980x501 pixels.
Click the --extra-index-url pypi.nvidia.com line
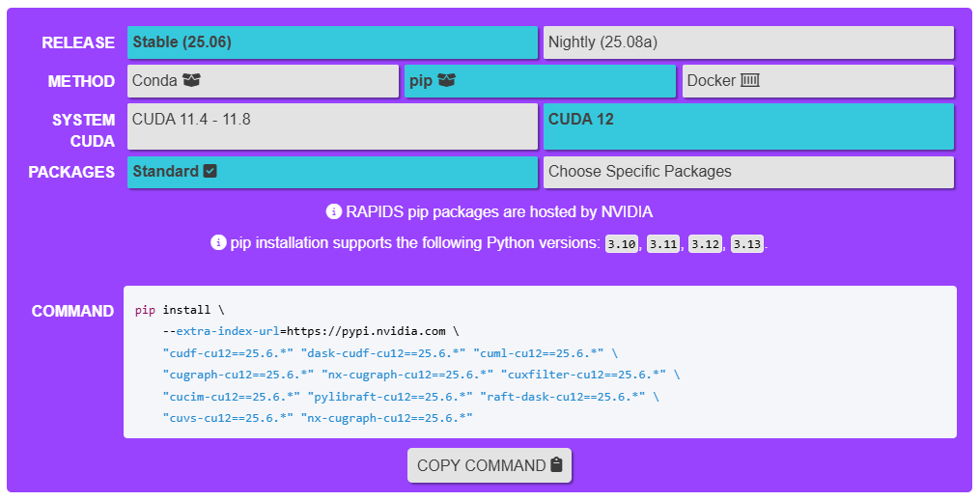(x=311, y=331)
